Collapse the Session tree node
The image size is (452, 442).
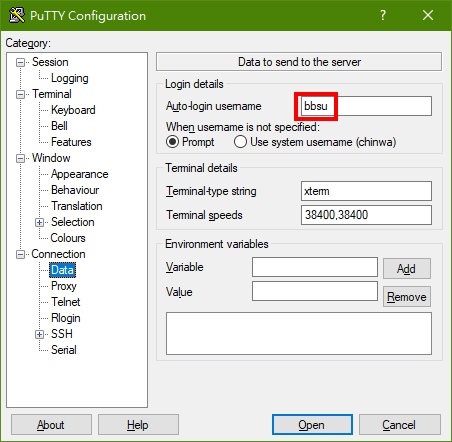tap(21, 62)
